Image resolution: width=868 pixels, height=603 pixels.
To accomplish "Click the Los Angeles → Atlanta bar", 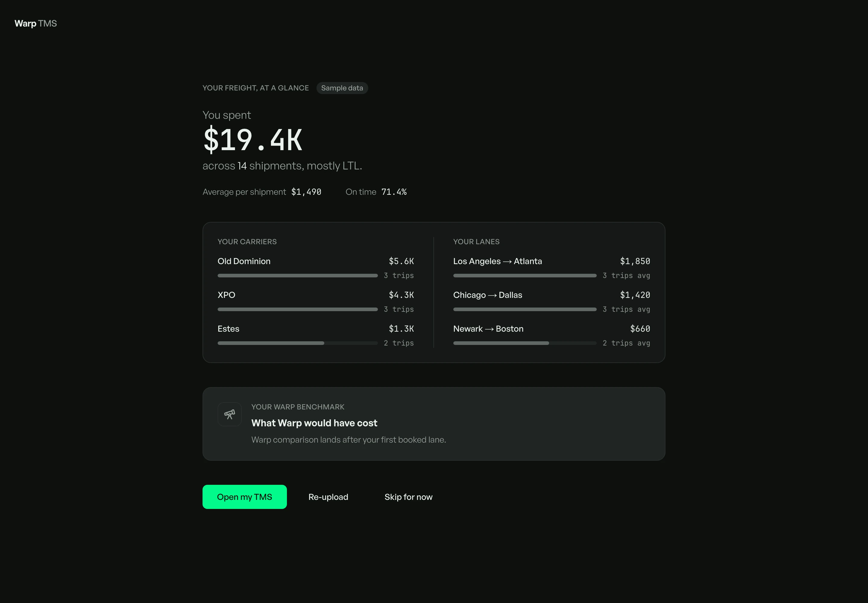I will click(x=525, y=276).
